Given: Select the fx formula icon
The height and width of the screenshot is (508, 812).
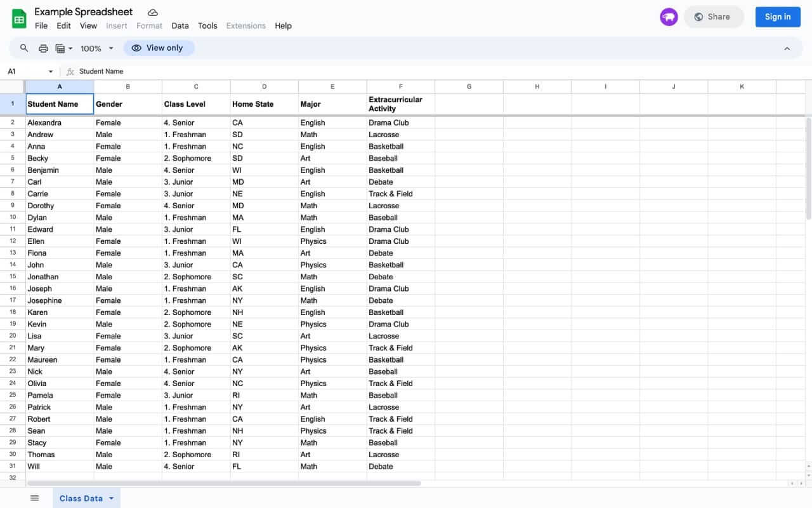Looking at the screenshot, I should click(x=70, y=72).
